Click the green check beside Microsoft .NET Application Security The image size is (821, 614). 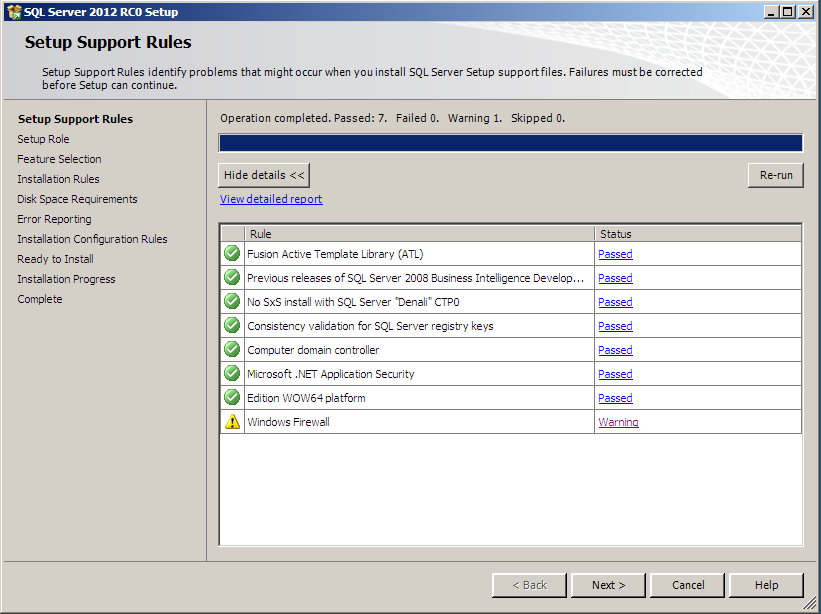(x=231, y=373)
